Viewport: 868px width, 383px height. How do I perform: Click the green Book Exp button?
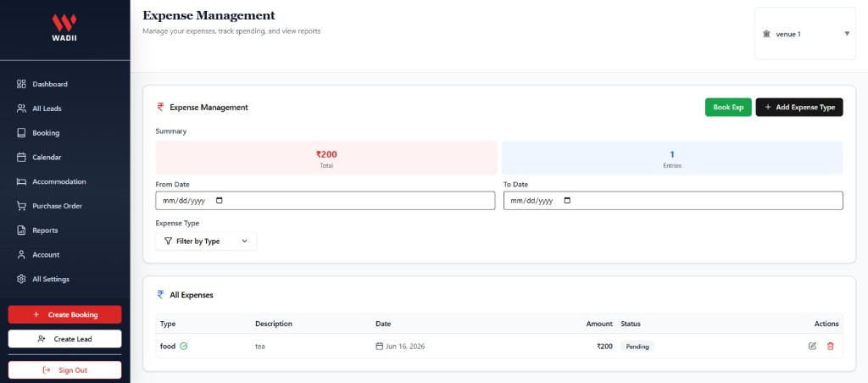(x=728, y=108)
